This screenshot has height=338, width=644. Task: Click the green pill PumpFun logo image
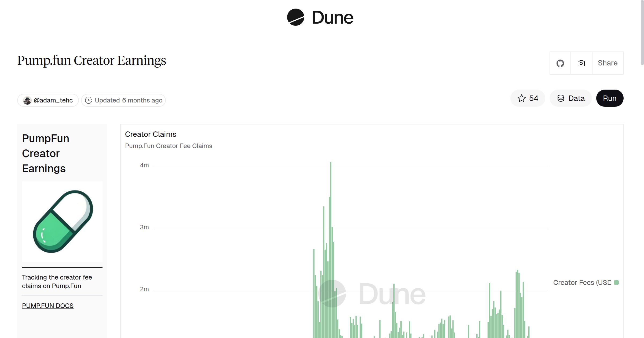[62, 221]
